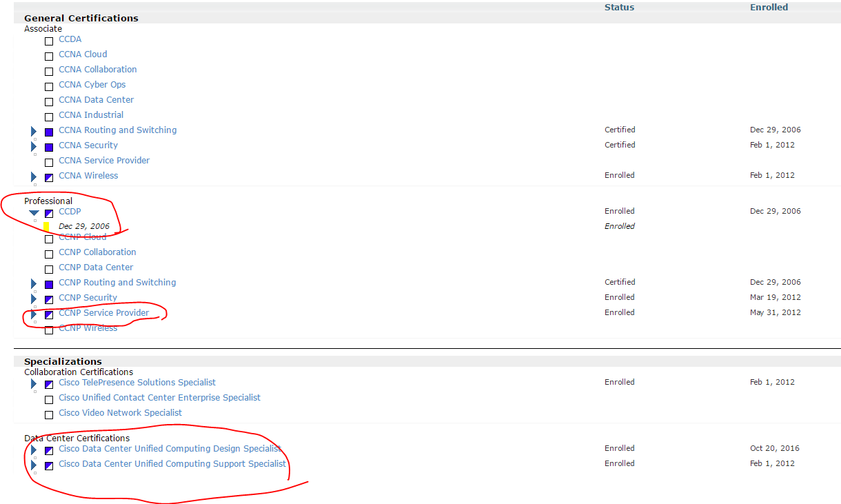841x504 pixels.
Task: Expand the CCNP Routing and Switching row
Action: coord(34,284)
